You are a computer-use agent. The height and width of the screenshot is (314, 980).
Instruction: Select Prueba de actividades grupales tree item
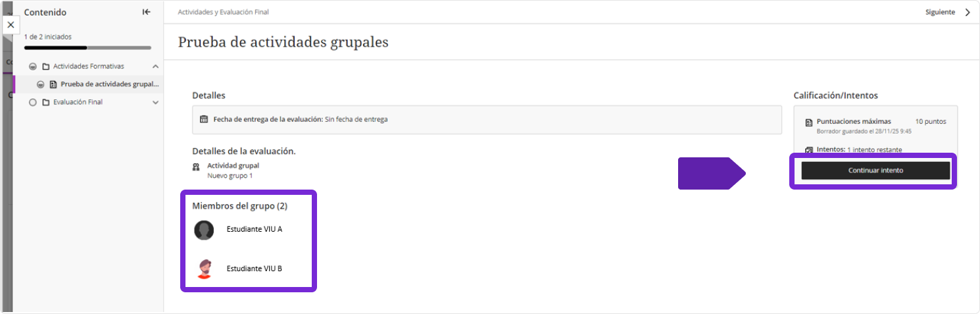[x=110, y=84]
